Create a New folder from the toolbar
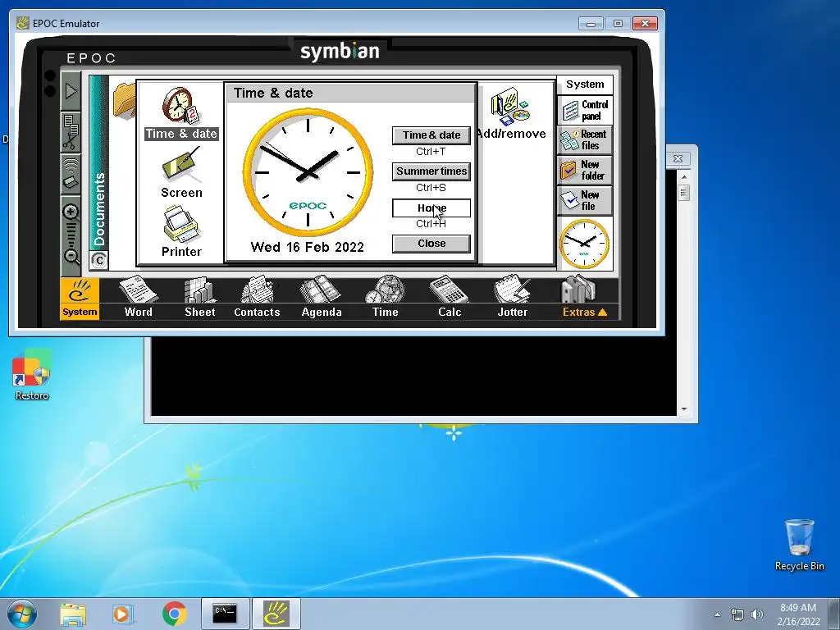Screen dimensions: 840x630 pos(585,170)
